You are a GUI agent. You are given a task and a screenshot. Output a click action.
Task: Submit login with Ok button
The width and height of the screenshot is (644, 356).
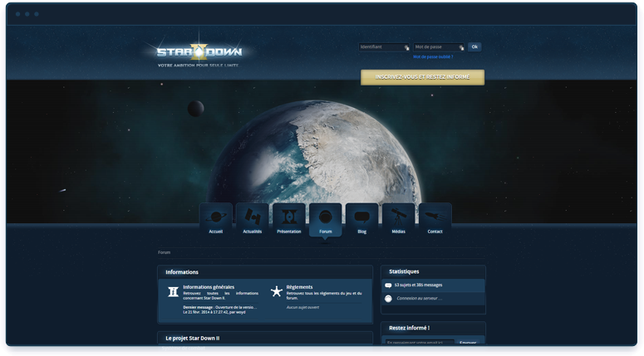click(474, 47)
